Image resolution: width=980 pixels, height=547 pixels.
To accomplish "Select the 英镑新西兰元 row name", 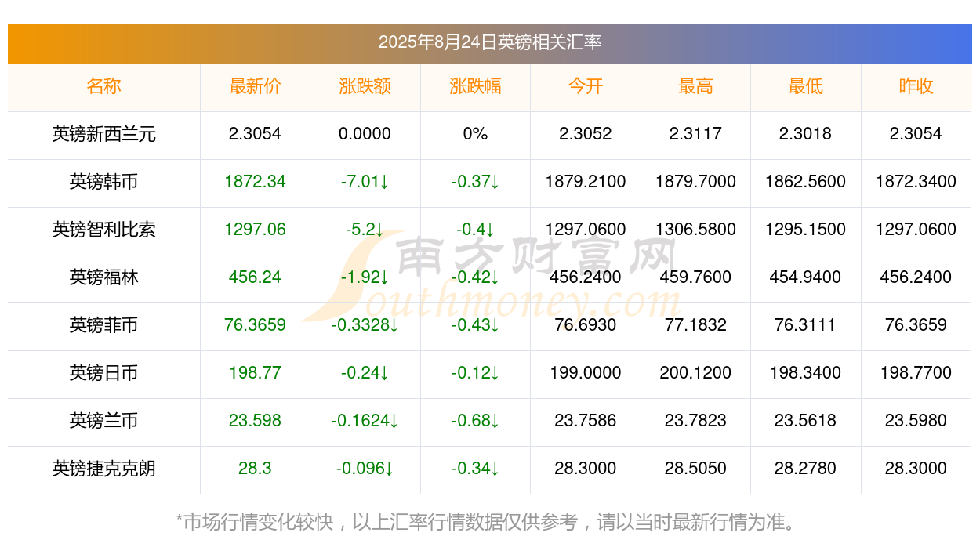I will point(104,134).
